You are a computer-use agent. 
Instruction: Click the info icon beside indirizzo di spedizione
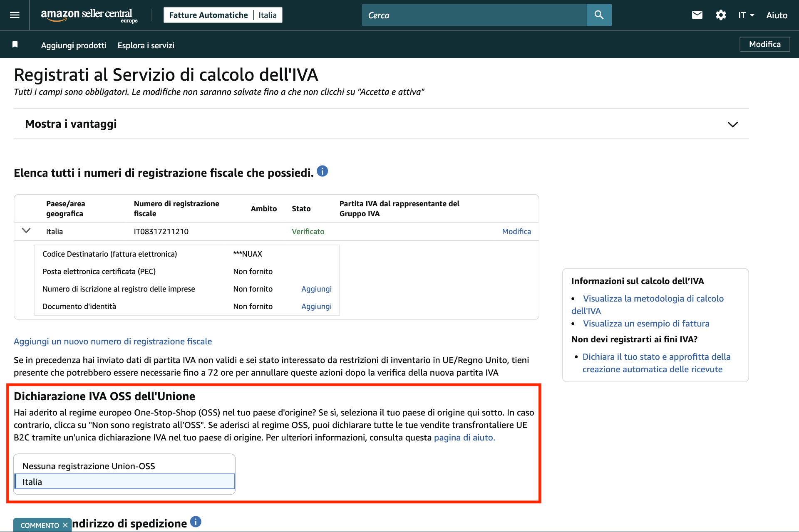point(196,521)
